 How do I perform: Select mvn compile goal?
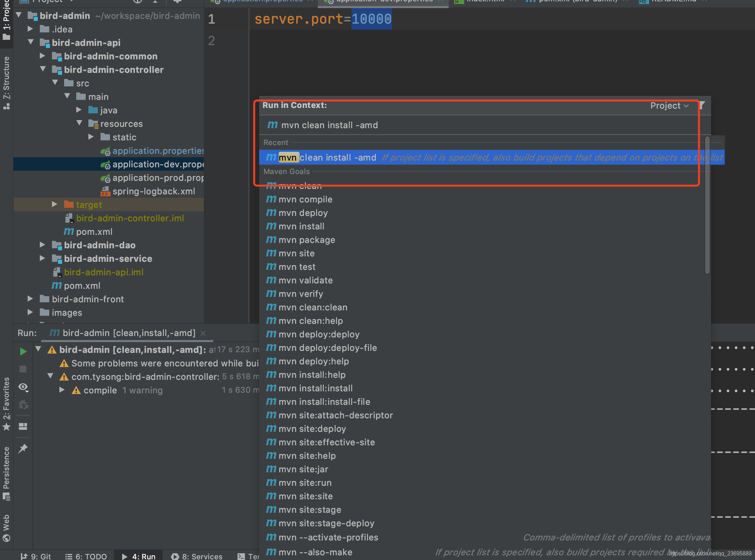[x=305, y=199]
